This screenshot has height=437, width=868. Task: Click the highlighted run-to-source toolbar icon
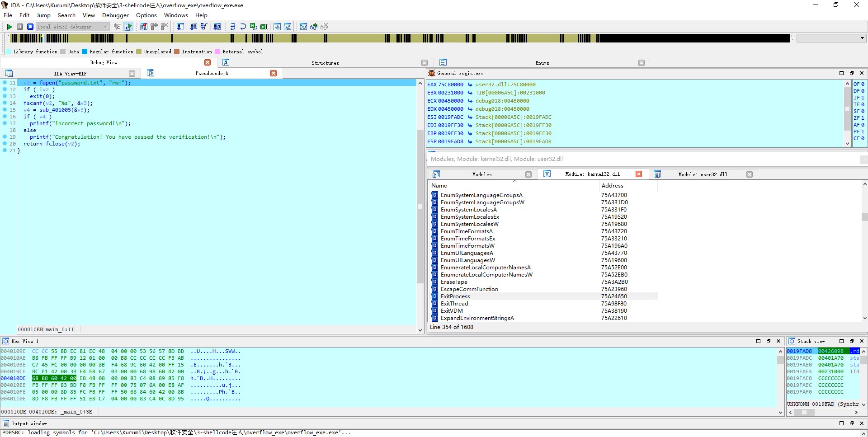tap(128, 27)
